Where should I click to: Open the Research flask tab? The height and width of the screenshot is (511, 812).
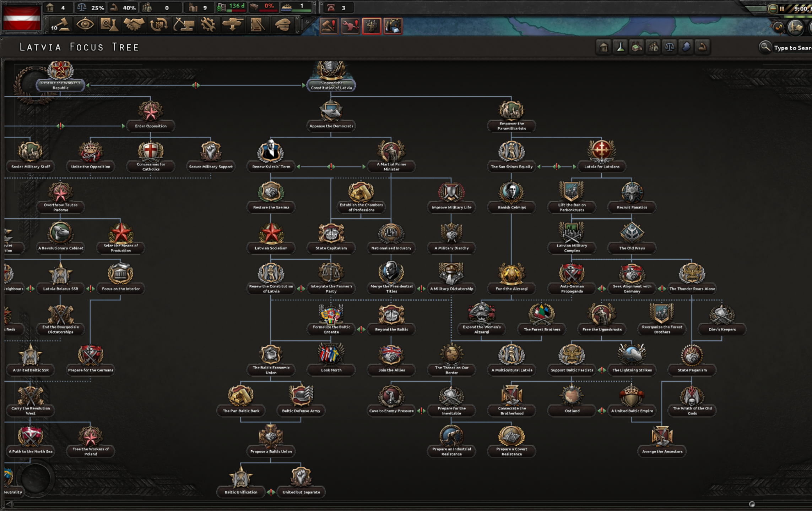(109, 25)
